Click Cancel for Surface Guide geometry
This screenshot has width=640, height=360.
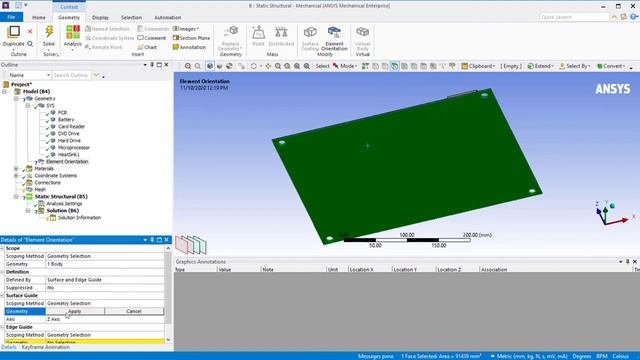[x=134, y=311]
